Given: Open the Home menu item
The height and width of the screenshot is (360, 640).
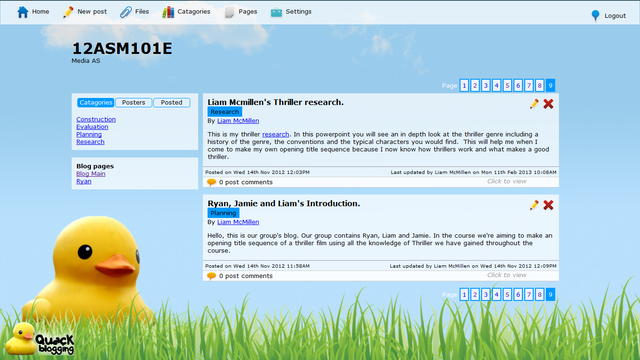Looking at the screenshot, I should pyautogui.click(x=40, y=11).
